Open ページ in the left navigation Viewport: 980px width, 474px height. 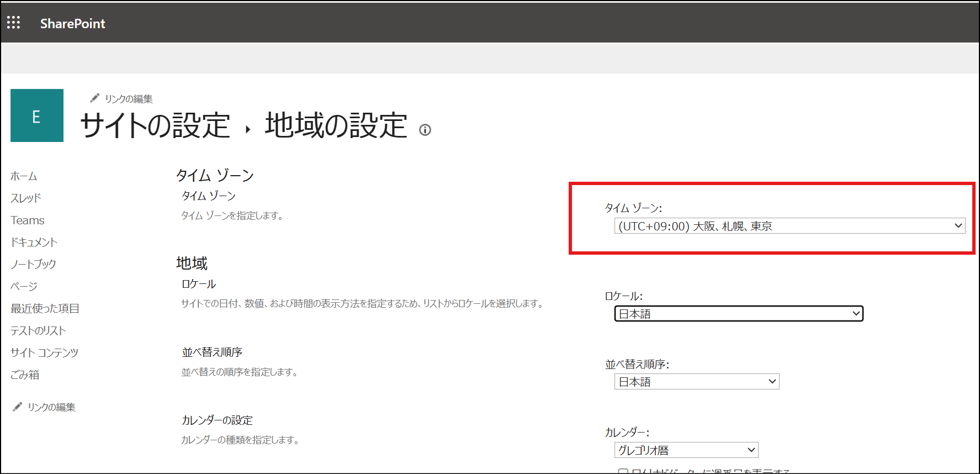[24, 286]
